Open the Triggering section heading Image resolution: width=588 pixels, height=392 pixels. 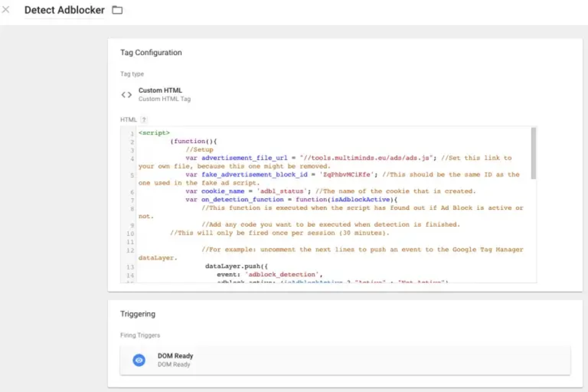(138, 314)
